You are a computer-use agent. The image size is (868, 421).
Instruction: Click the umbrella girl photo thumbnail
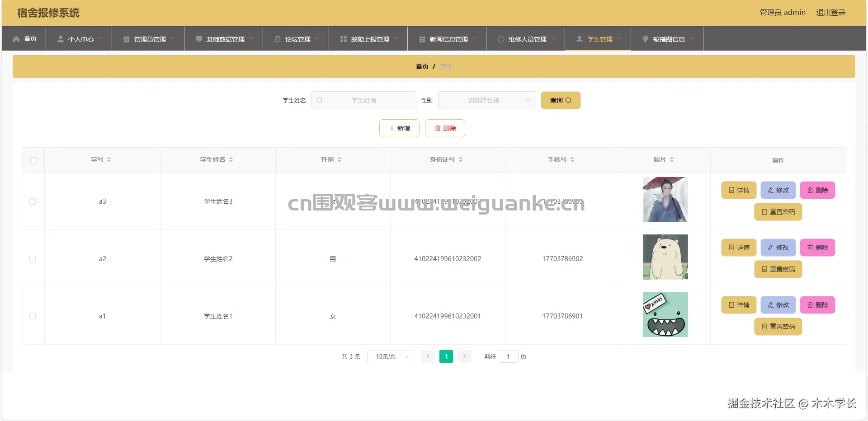point(665,200)
